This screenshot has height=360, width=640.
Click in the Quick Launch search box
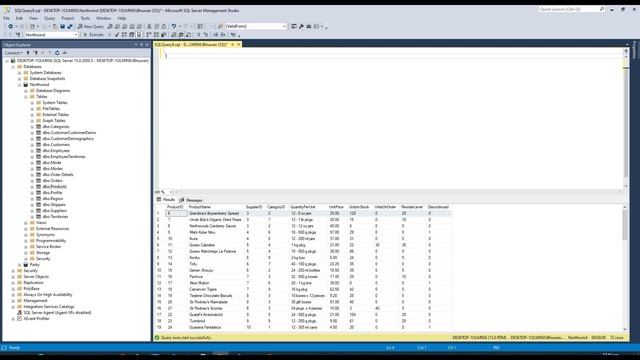coord(569,9)
